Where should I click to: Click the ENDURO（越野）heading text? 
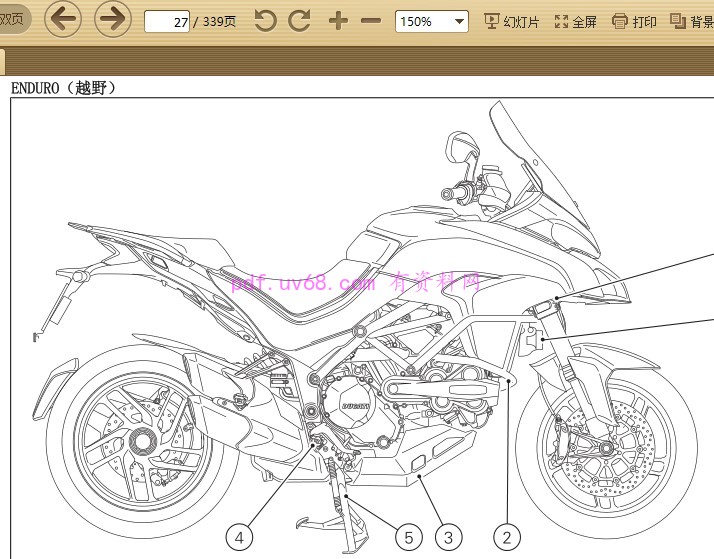pos(64,88)
